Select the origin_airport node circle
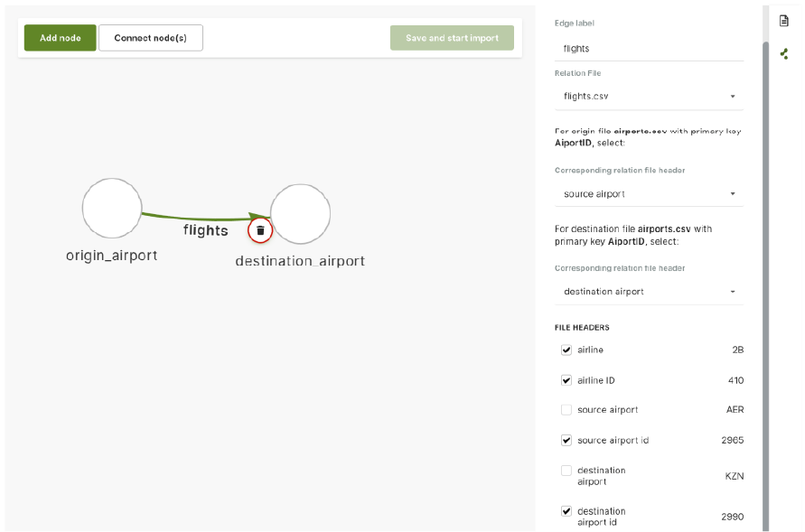The height and width of the screenshot is (532, 805). coord(112,209)
